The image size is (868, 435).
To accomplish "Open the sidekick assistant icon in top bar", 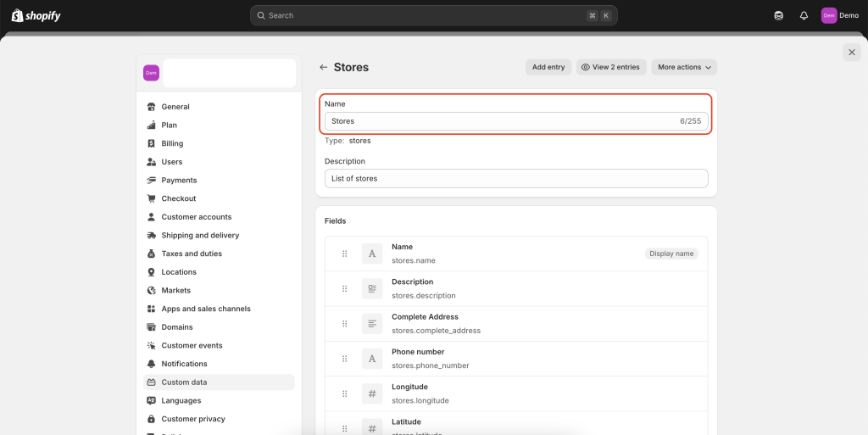I will point(778,15).
